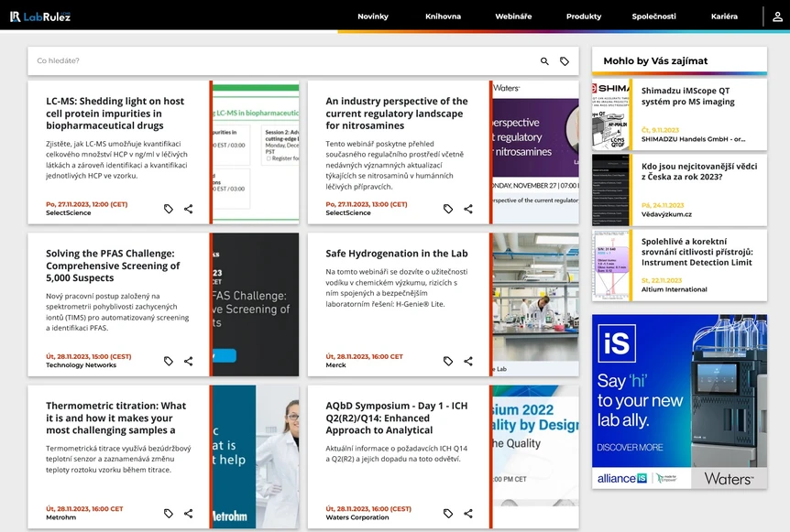Click the Quality by Design symposium thumbnail
Screen dimensions: 790x532
point(535,457)
